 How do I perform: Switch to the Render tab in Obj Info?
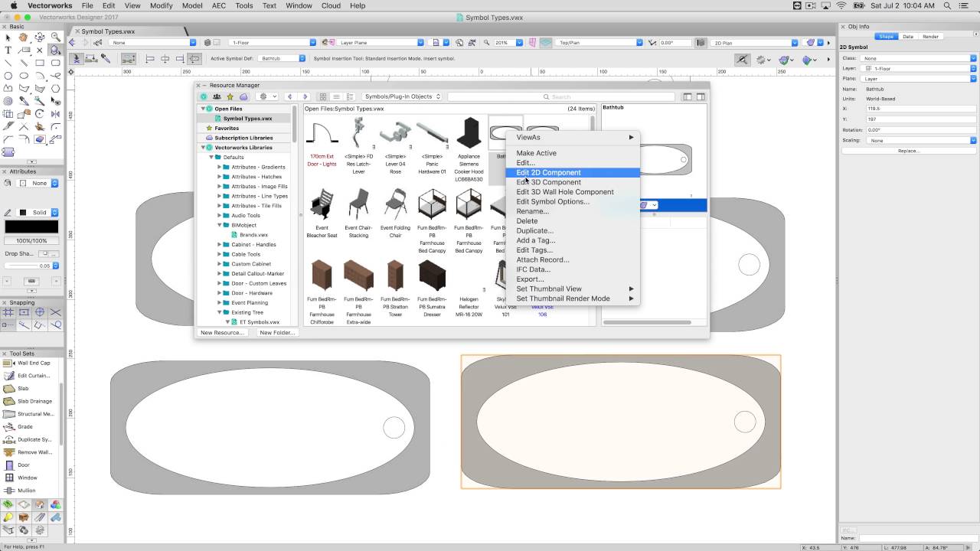coord(930,37)
